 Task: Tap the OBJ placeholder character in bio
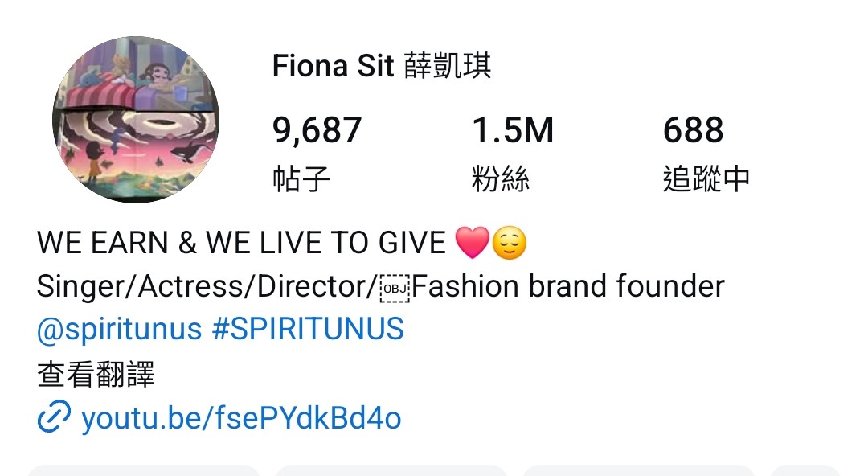(395, 289)
